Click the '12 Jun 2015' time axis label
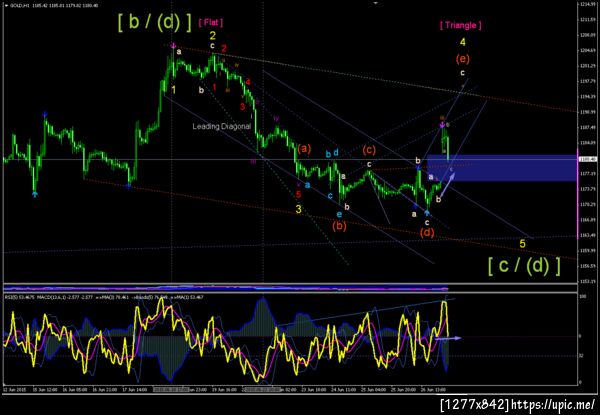 pyautogui.click(x=13, y=389)
